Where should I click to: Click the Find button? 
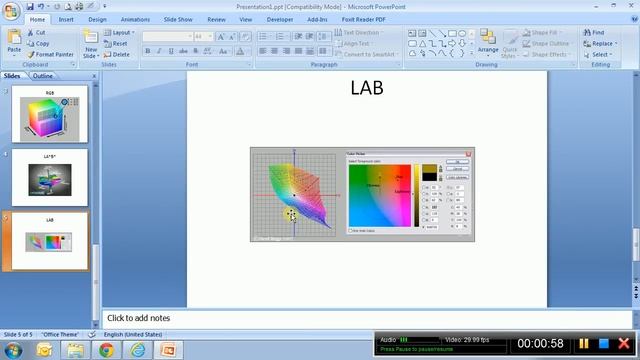[594, 32]
